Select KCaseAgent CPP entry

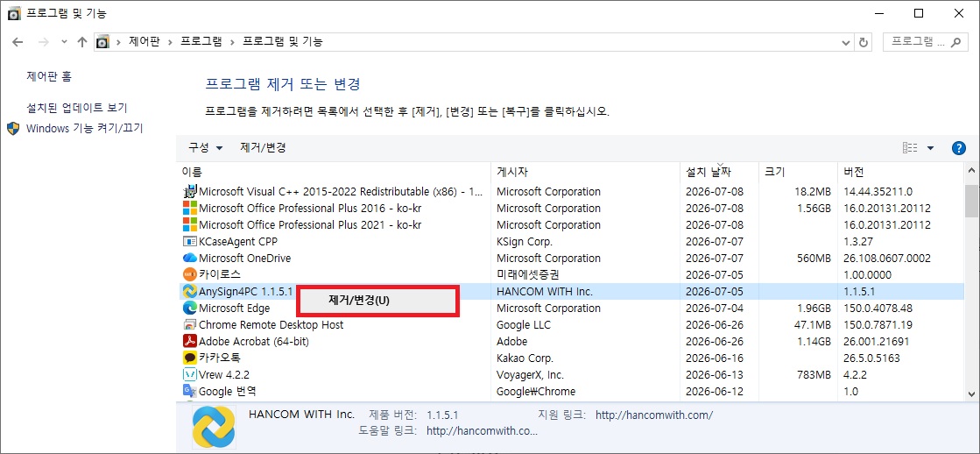[571, 241]
